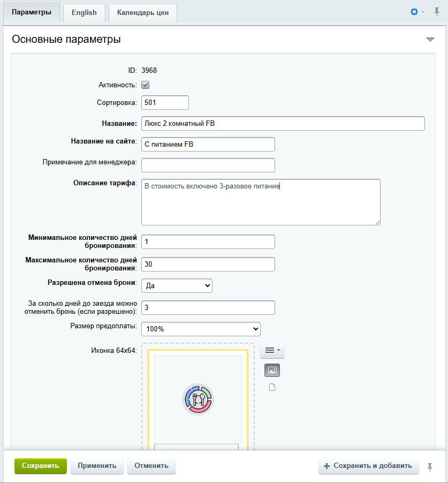This screenshot has height=483, width=448.
Task: Toggle the Активность checkbox
Action: (x=145, y=85)
